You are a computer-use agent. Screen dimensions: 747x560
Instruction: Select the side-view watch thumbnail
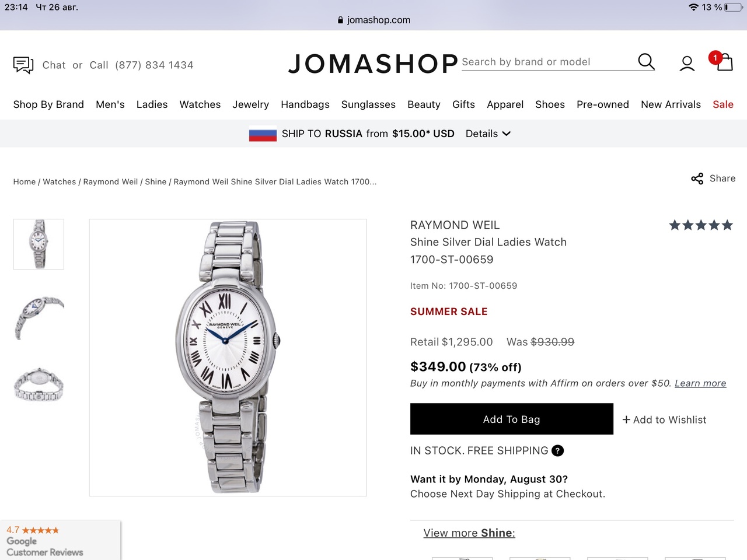tap(39, 316)
